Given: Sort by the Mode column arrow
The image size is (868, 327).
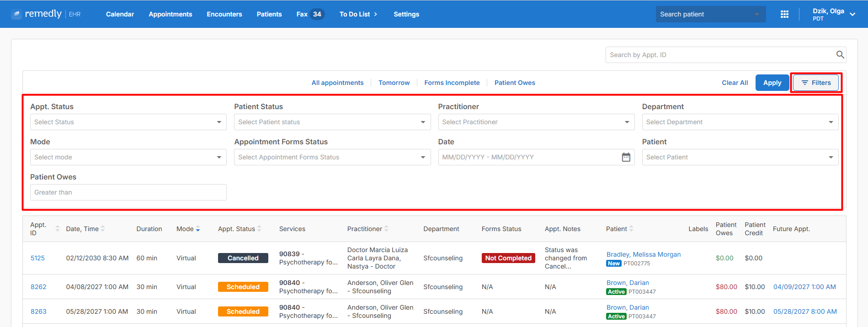Looking at the screenshot, I should [x=198, y=229].
